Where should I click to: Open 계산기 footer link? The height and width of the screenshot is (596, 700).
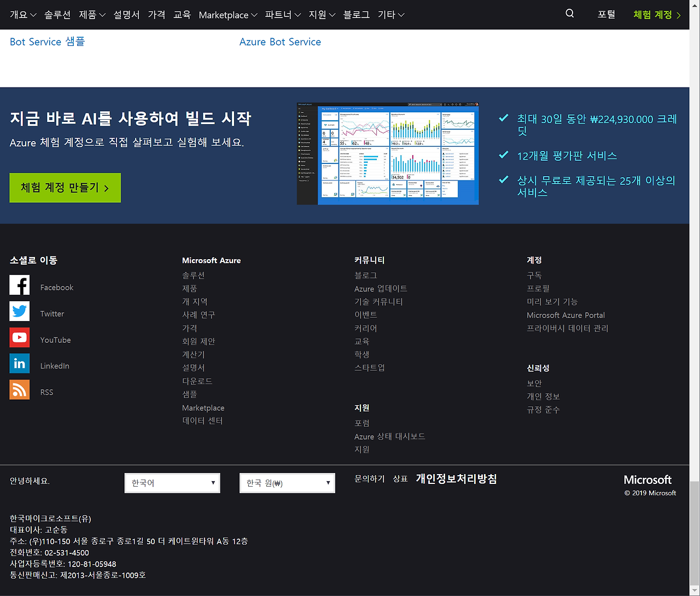(194, 354)
